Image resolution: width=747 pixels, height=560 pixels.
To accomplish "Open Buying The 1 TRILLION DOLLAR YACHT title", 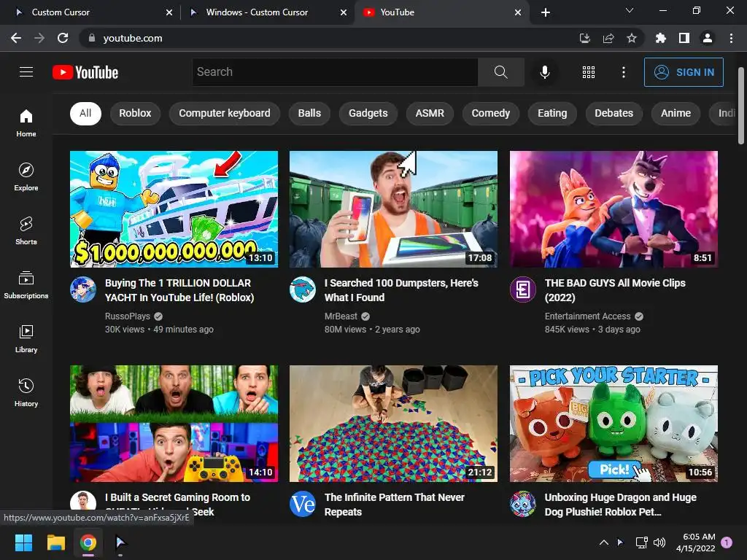I will (x=179, y=290).
